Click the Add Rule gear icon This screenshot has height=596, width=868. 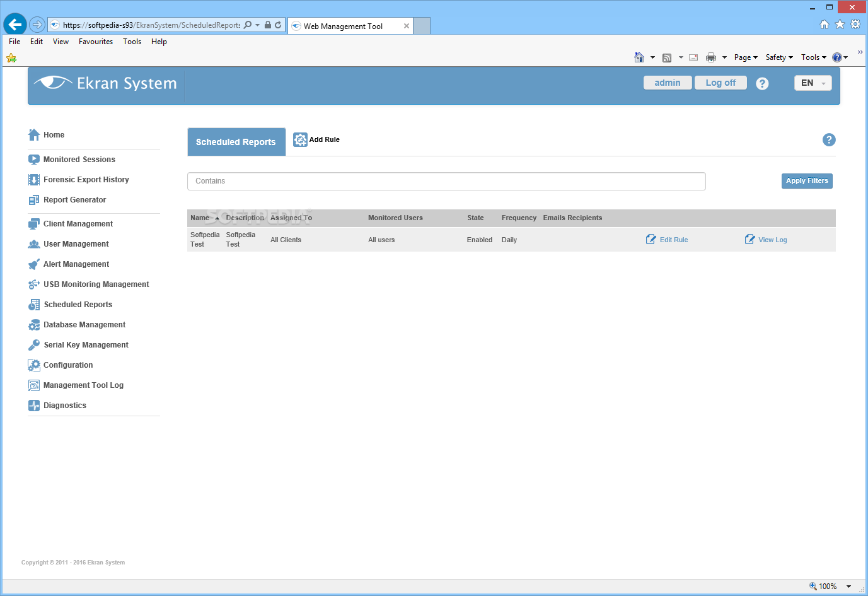(300, 140)
